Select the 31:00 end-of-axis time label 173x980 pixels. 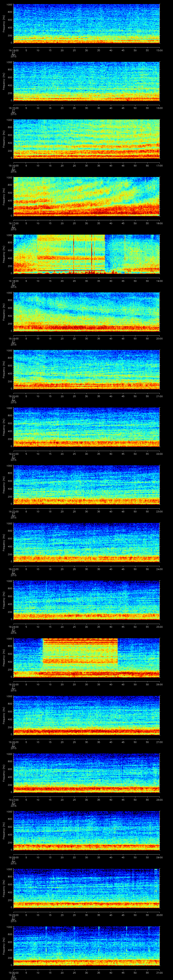coord(160,973)
